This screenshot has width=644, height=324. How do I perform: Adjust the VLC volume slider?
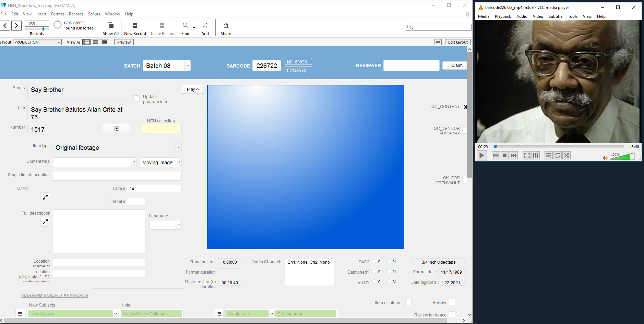pos(622,157)
